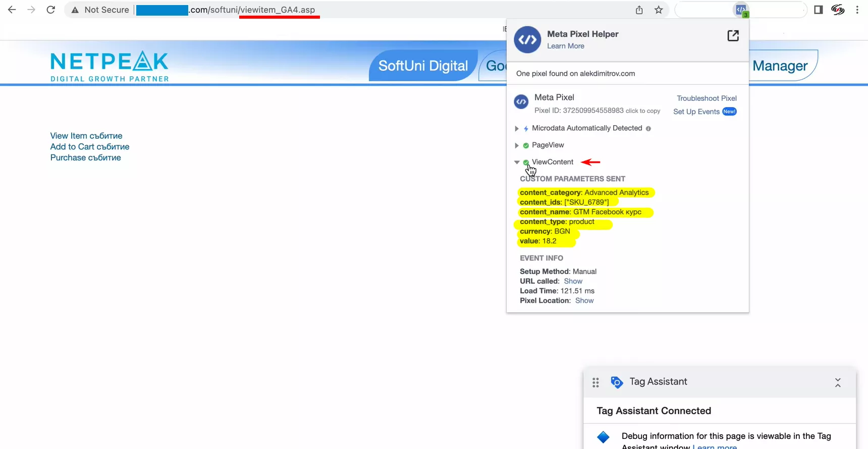Click the Load Time: 121.51 ms text
Image resolution: width=868 pixels, height=449 pixels.
tap(557, 291)
